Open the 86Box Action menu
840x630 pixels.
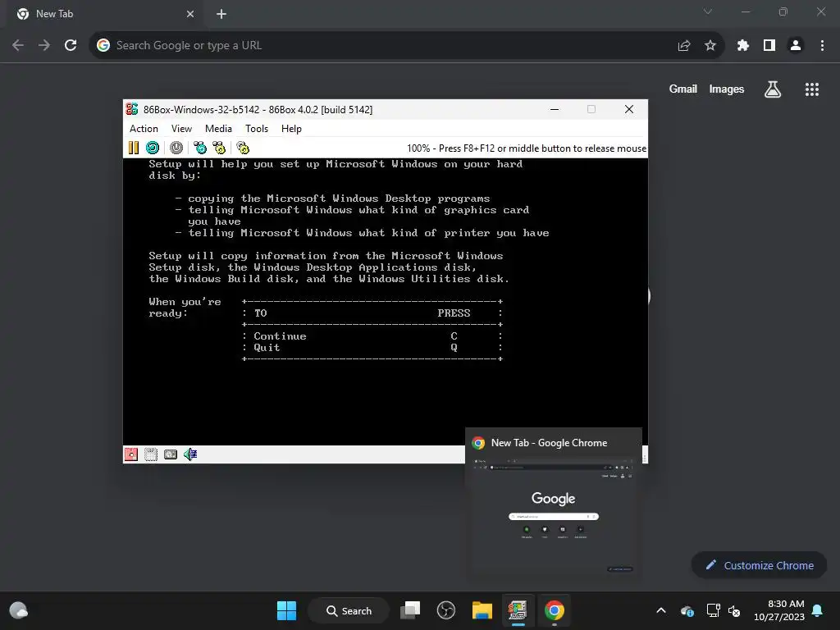pos(144,129)
